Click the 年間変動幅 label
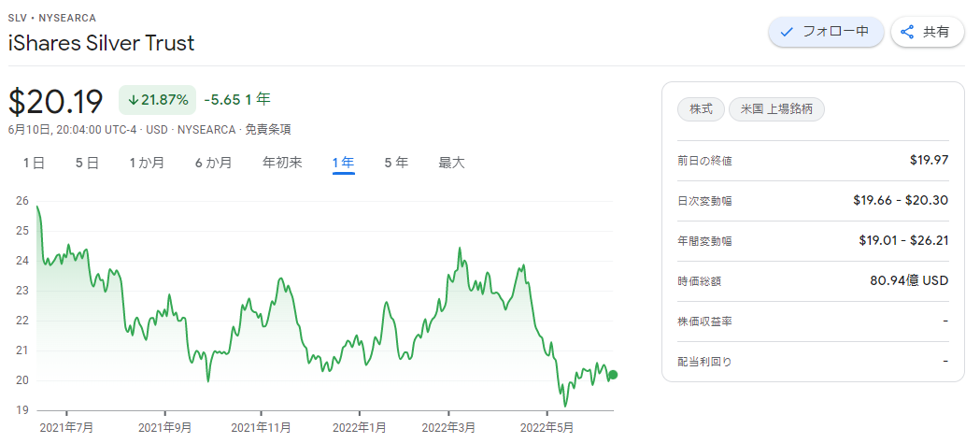 (705, 241)
